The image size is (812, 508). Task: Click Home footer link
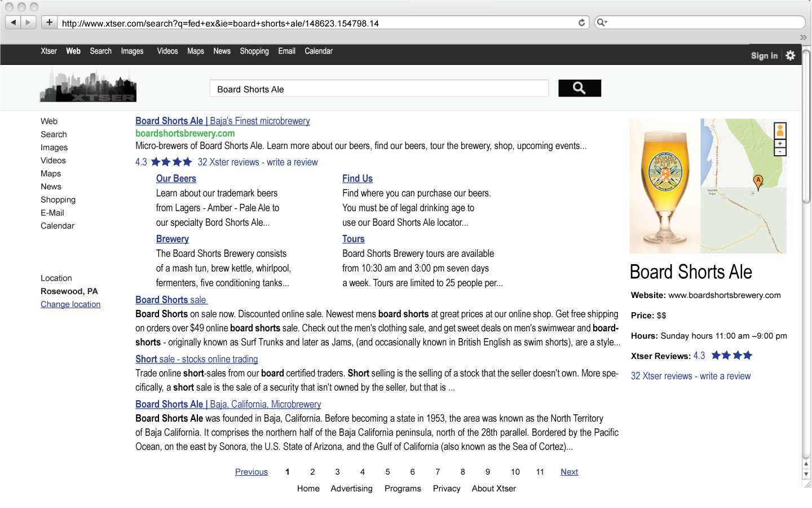308,489
